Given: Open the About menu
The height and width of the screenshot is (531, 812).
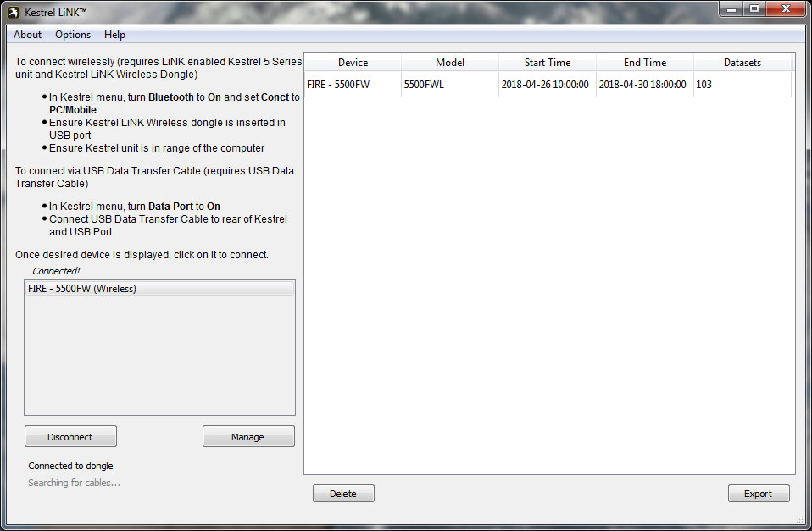Looking at the screenshot, I should coord(27,35).
